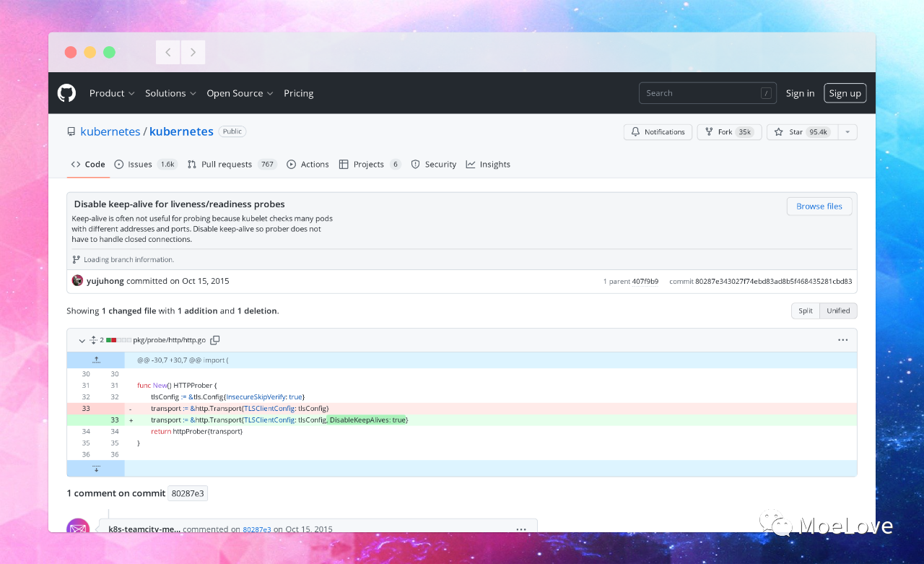
Task: Click the expand-all diff lines icon
Action: coord(93,340)
